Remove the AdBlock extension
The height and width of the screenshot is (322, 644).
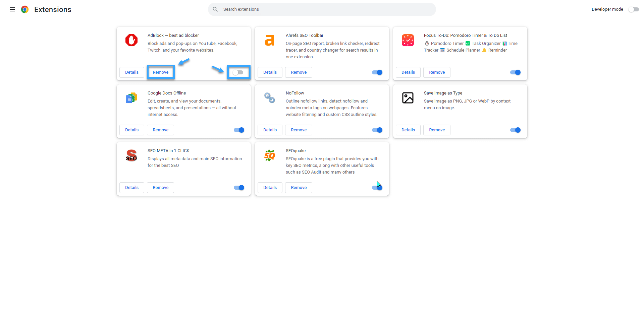point(161,72)
